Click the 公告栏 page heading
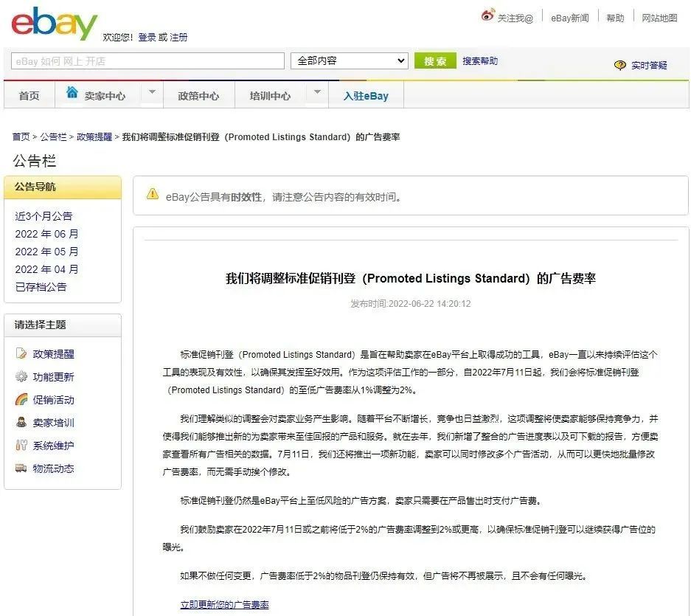 coord(35,161)
